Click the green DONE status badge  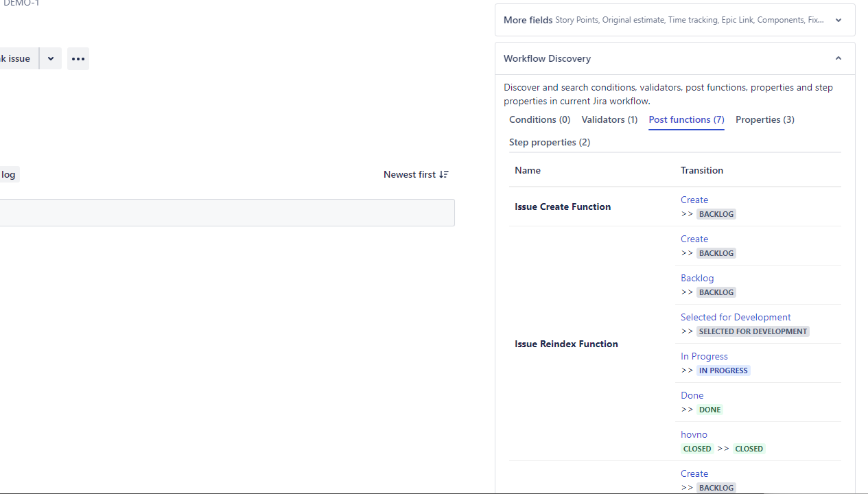[x=709, y=410]
